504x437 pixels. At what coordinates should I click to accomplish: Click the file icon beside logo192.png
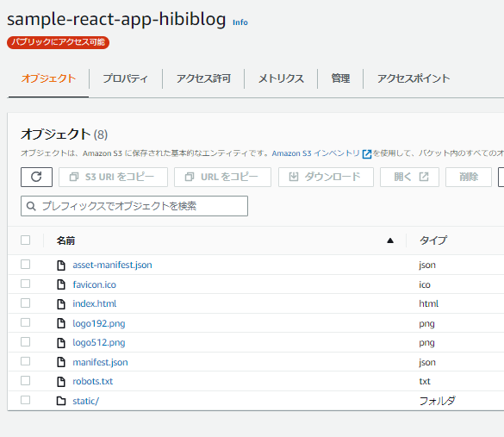point(61,323)
